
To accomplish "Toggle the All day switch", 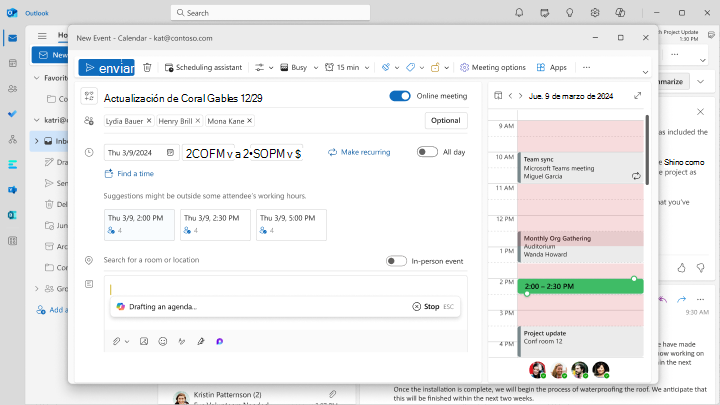I will (x=427, y=152).
